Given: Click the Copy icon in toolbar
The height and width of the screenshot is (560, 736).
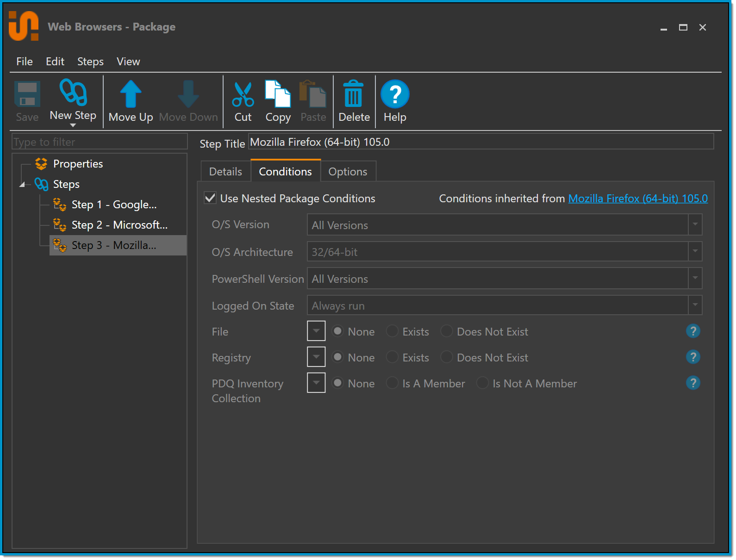Looking at the screenshot, I should [x=278, y=94].
